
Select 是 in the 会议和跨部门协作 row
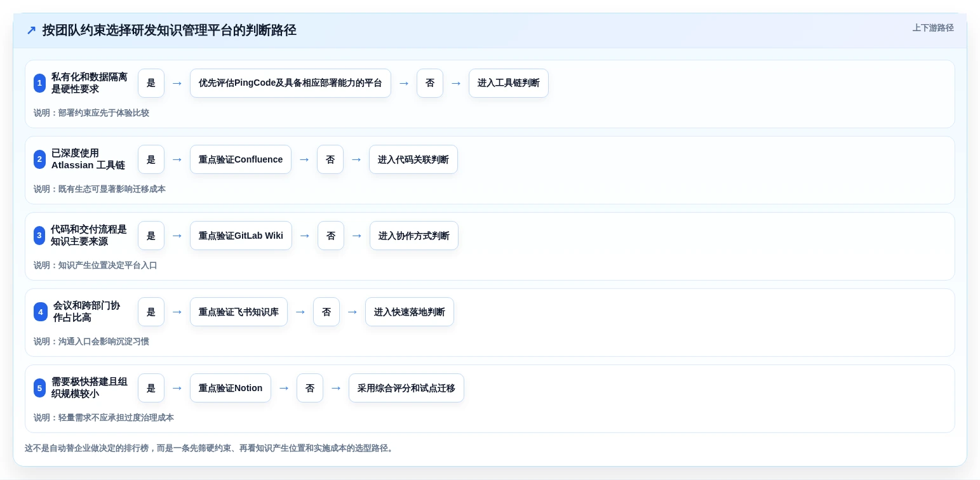tap(151, 312)
